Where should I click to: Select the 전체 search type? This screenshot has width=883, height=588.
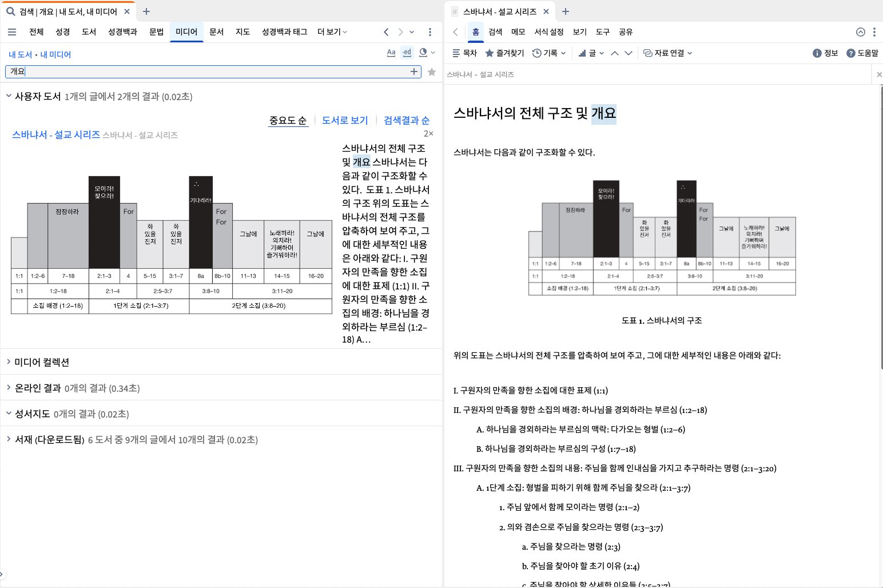[x=36, y=32]
